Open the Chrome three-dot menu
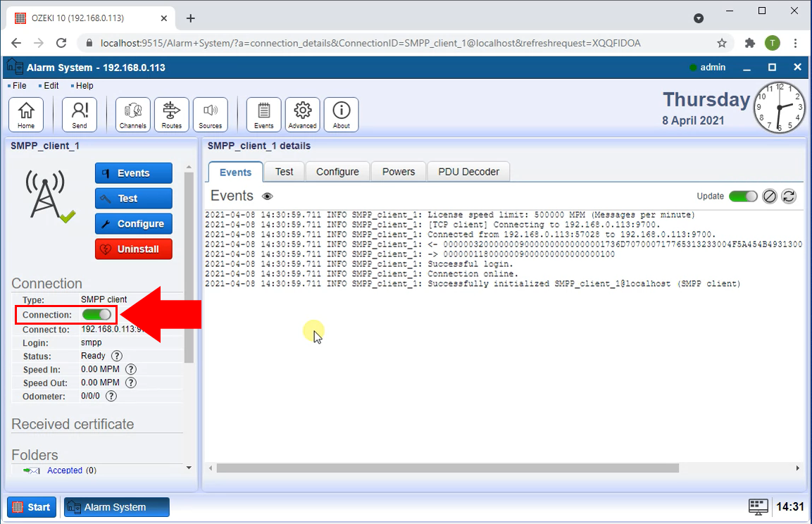This screenshot has width=812, height=524. [795, 43]
